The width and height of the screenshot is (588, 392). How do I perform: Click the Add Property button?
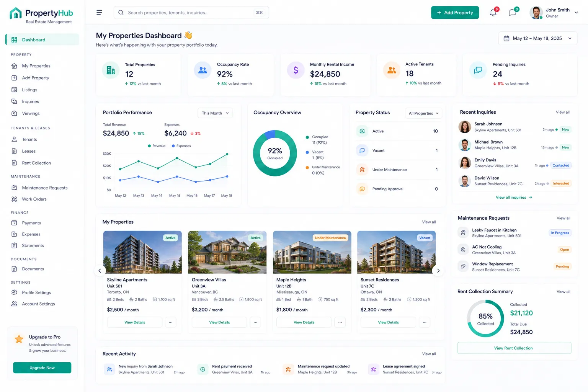click(x=455, y=13)
